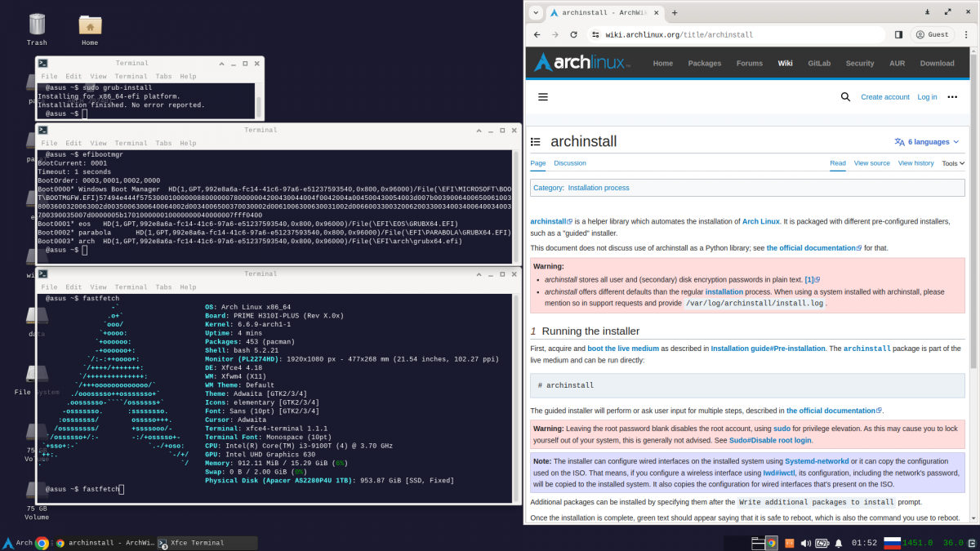Open wiki more options ellipsis

point(952,96)
